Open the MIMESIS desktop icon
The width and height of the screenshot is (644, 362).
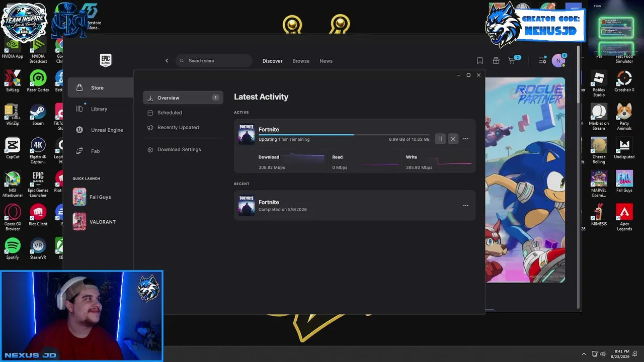click(599, 215)
